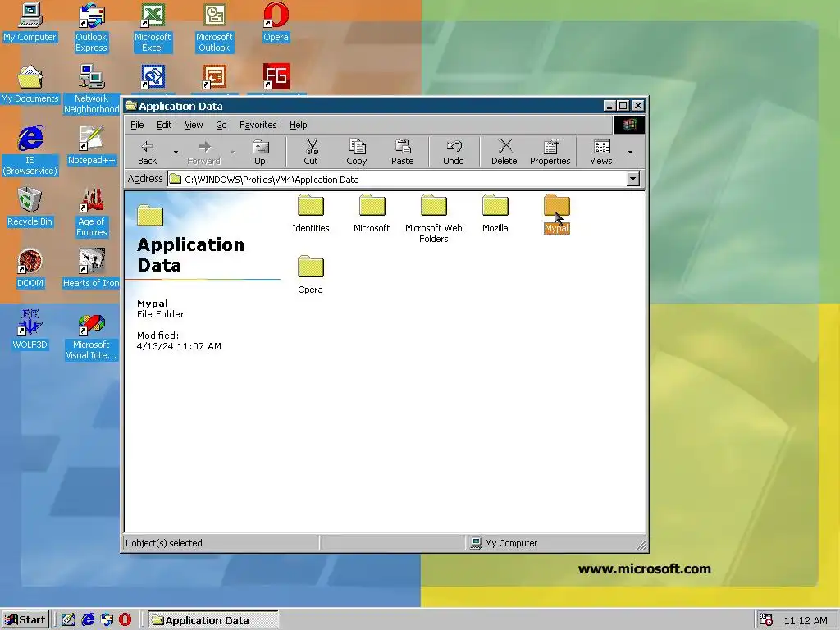Select the WOLF3D desktop shortcut

click(30, 331)
